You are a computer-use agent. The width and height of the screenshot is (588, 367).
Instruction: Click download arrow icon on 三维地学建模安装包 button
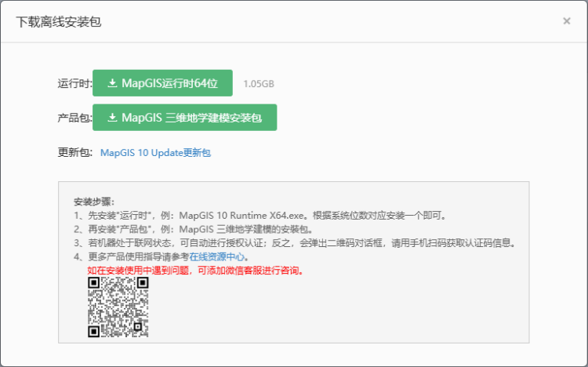pos(112,118)
